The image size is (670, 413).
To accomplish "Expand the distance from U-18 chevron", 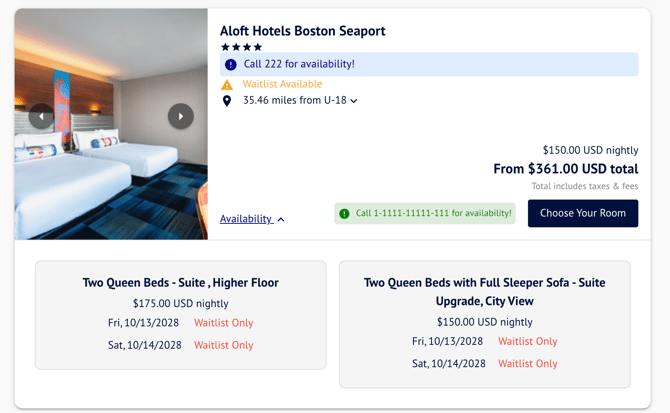I will [354, 101].
